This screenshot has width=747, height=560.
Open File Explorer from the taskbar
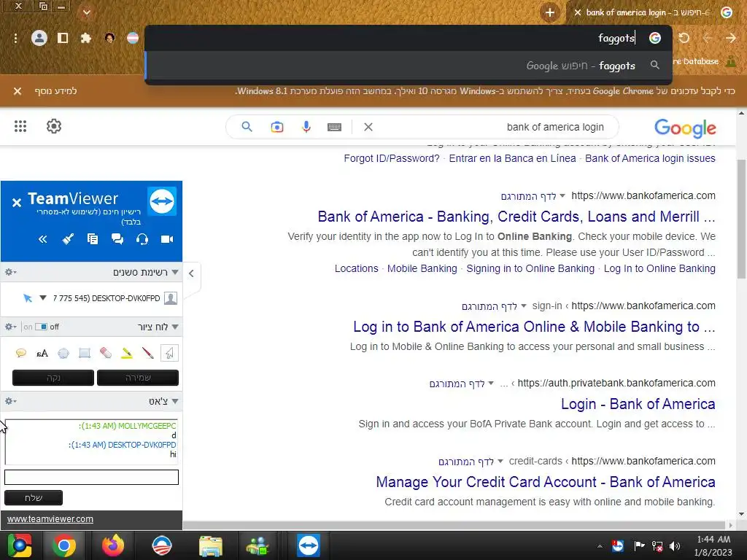[211, 545]
